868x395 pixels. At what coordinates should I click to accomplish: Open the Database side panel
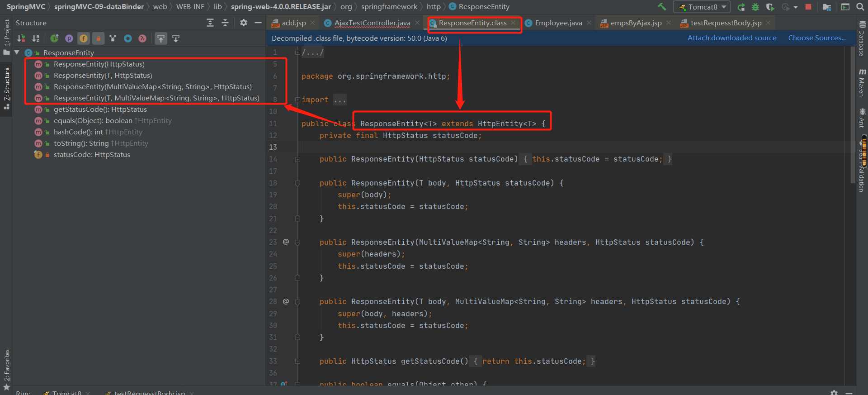pos(862,38)
